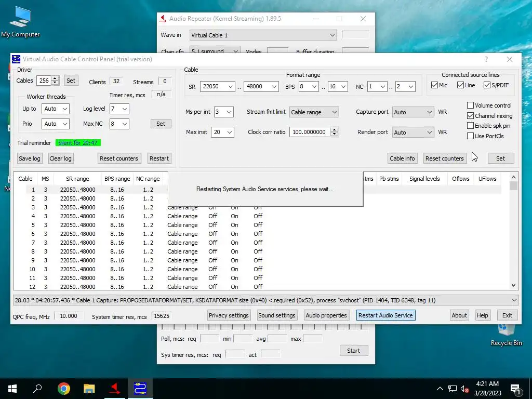Open My Computer desktop icon

20,22
